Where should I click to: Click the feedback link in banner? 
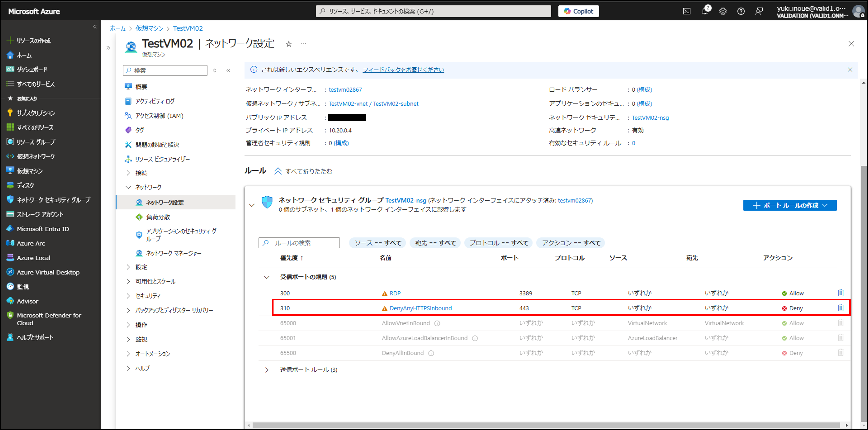click(x=403, y=70)
